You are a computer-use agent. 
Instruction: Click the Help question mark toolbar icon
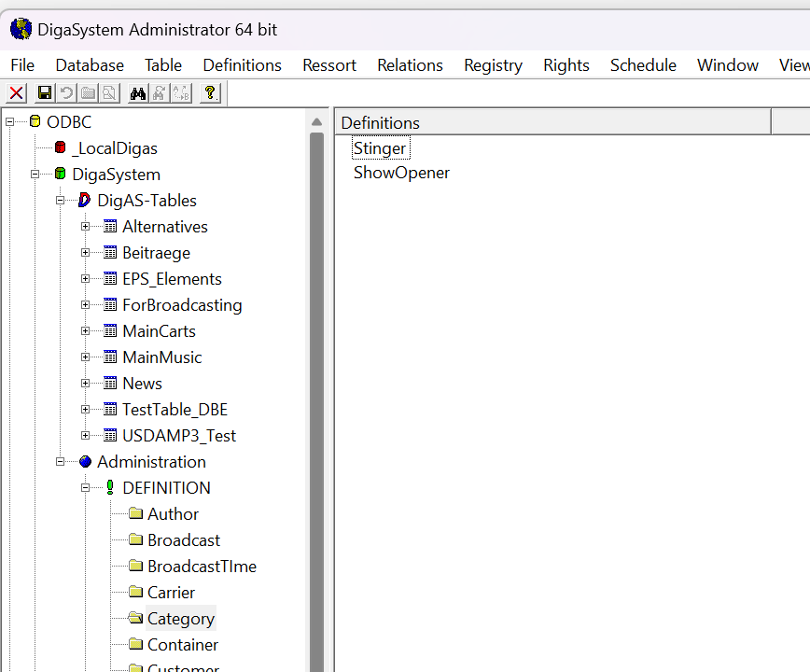[208, 92]
